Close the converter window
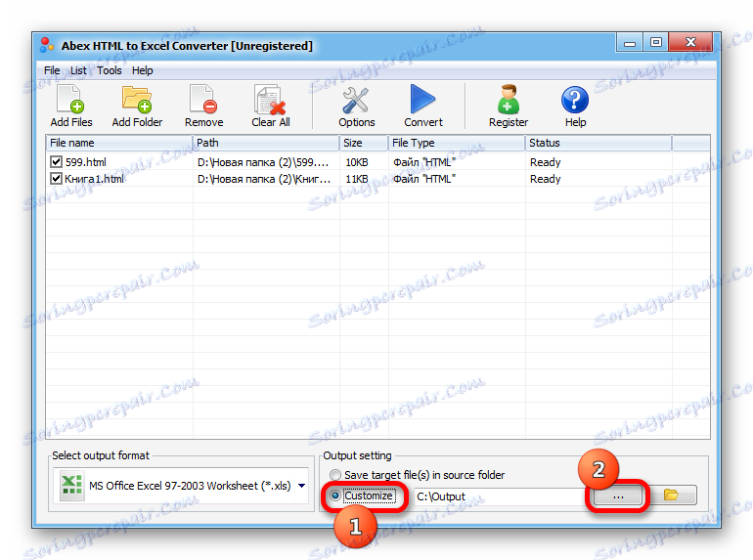 click(x=690, y=43)
